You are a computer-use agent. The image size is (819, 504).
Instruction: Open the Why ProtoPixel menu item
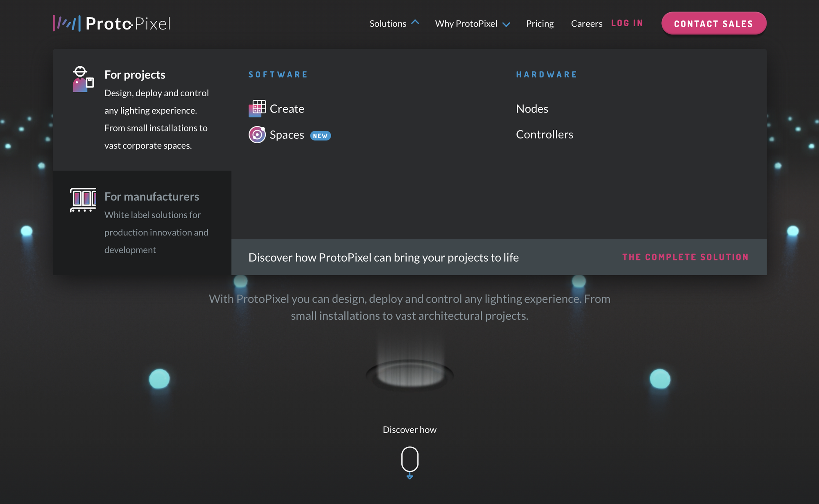(x=466, y=23)
